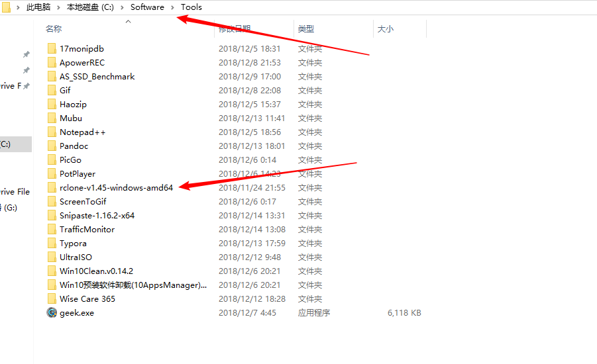Screen dimensions: 597x364
Task: Select the TrafficMonitor folder name
Action: 87,230
